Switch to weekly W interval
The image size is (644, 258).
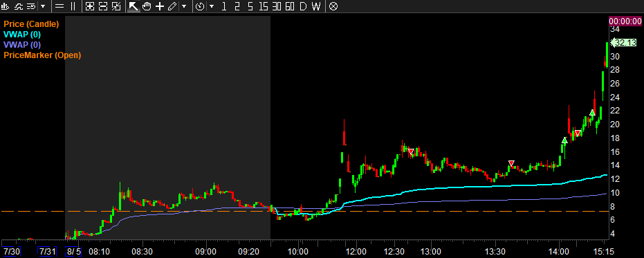pos(316,6)
